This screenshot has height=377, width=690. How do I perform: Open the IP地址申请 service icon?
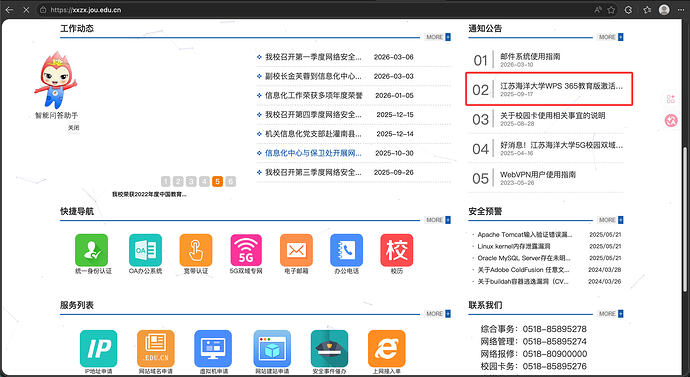[99, 348]
